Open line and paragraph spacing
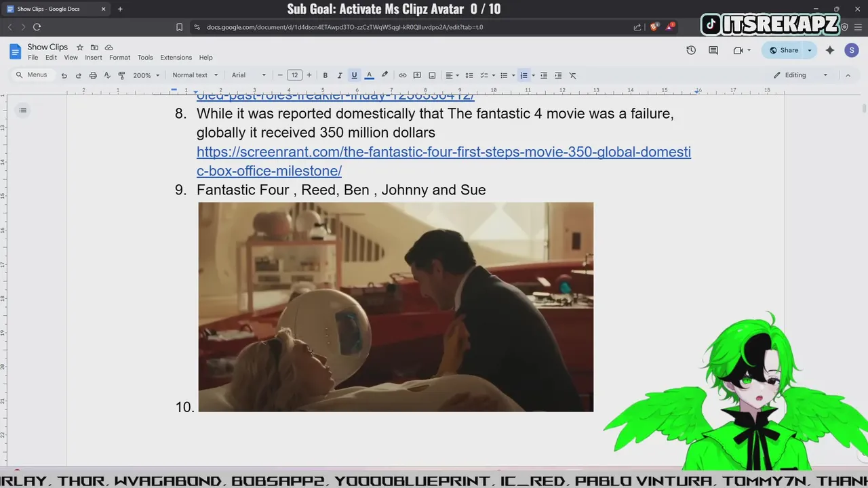This screenshot has height=488, width=868. (x=469, y=75)
